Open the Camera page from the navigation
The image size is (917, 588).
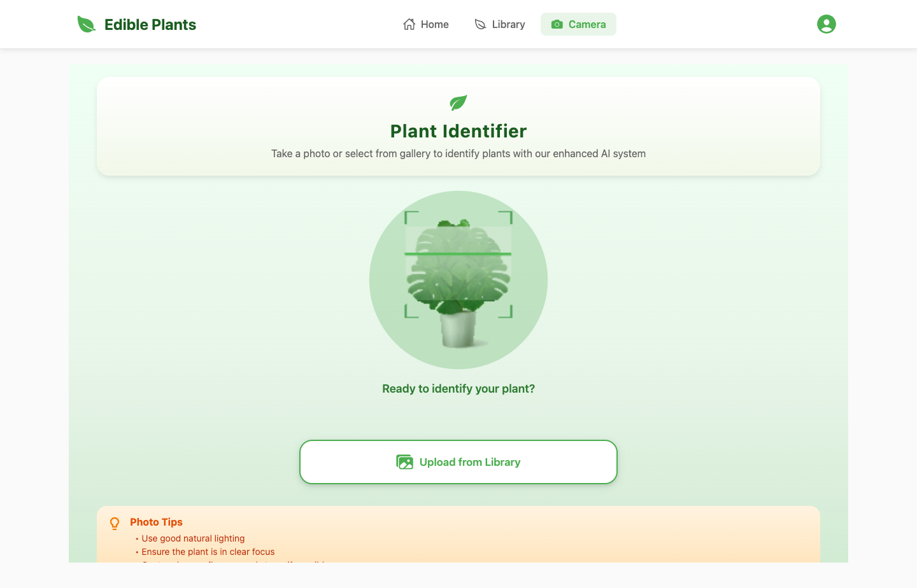click(578, 24)
